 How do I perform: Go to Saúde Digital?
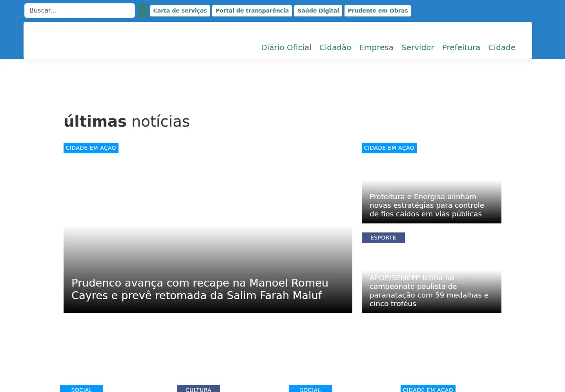(318, 11)
